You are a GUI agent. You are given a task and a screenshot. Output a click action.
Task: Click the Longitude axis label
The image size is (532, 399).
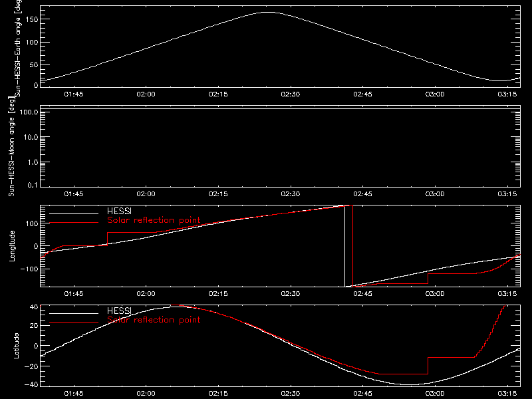[x=12, y=246]
